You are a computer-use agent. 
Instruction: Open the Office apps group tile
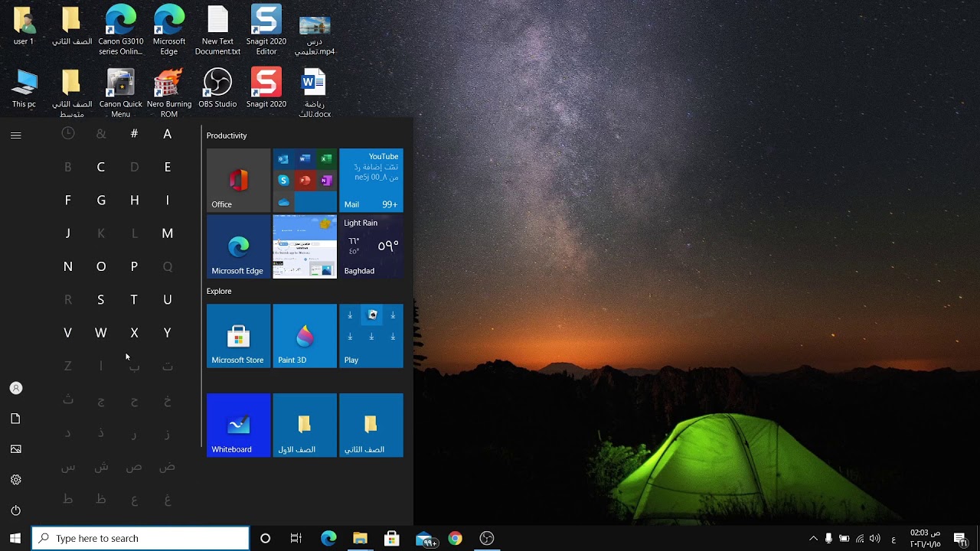tap(305, 180)
